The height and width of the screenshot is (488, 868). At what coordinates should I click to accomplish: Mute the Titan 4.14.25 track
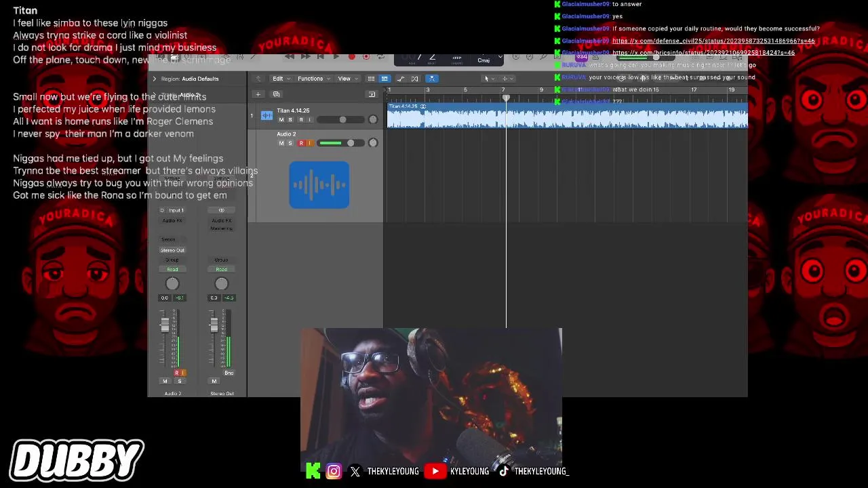tap(281, 120)
